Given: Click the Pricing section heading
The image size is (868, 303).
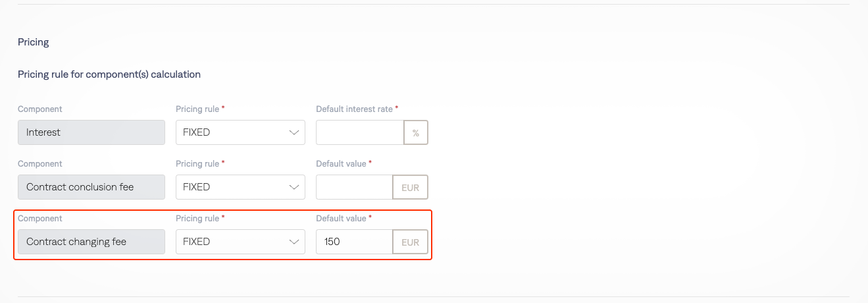Looking at the screenshot, I should 34,42.
